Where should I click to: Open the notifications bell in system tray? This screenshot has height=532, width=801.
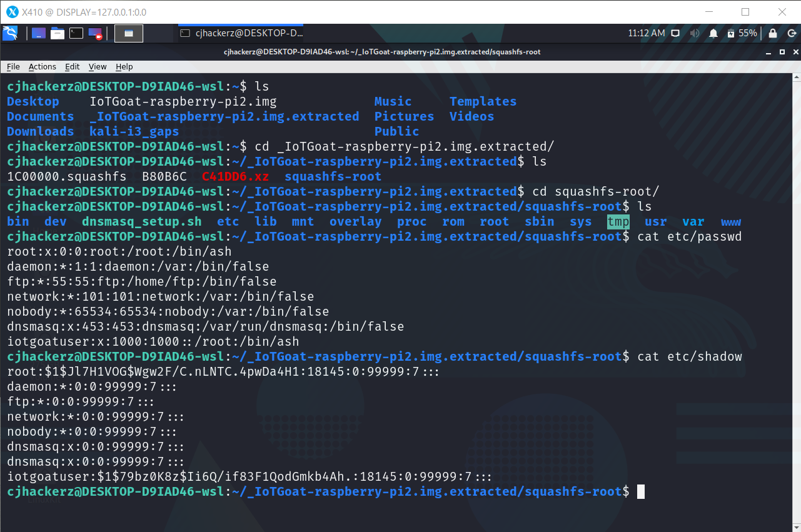(x=713, y=34)
